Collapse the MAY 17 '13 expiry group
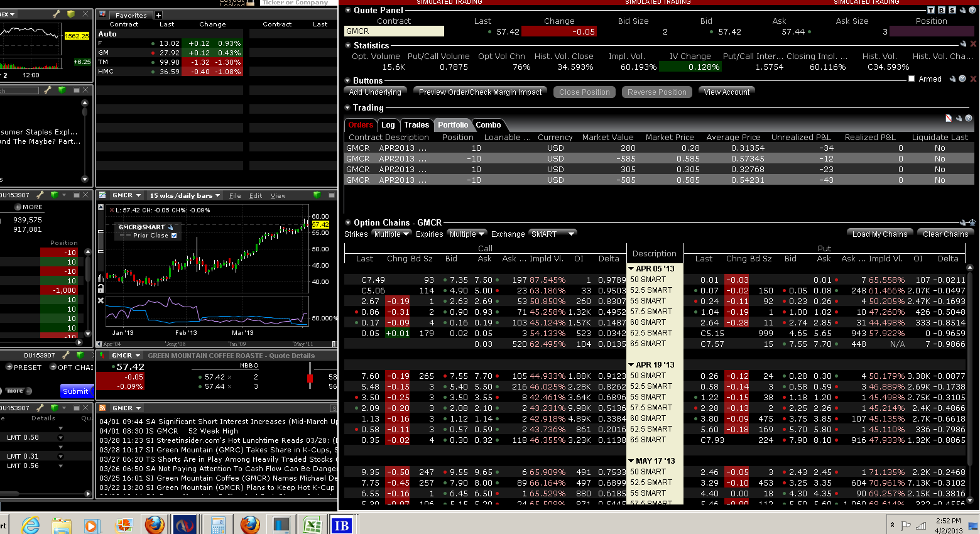This screenshot has height=534, width=980. coord(631,461)
